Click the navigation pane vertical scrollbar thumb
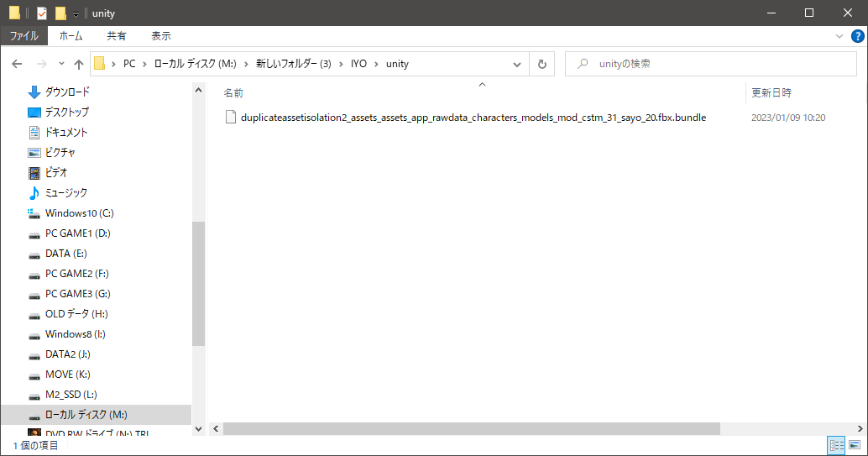 pyautogui.click(x=199, y=284)
